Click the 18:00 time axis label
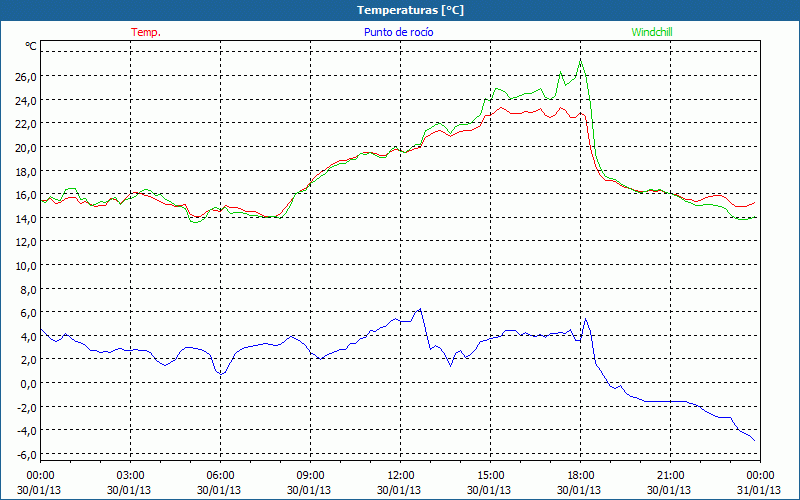The width and height of the screenshot is (800, 500). click(x=581, y=476)
